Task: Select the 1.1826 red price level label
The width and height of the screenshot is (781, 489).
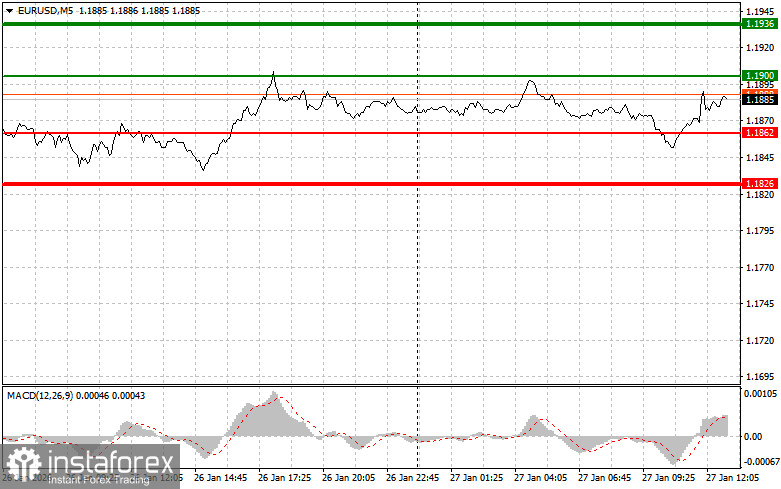Action: click(760, 184)
